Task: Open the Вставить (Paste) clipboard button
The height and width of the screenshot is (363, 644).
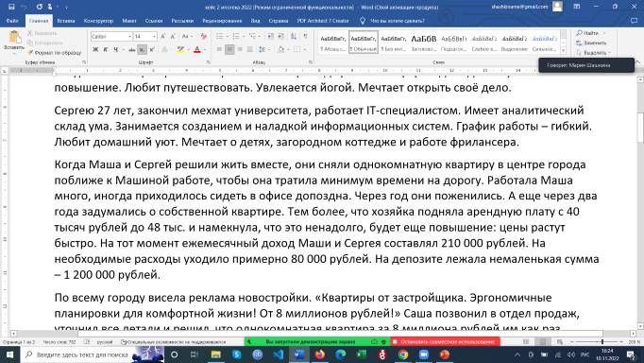Action: tap(14, 41)
